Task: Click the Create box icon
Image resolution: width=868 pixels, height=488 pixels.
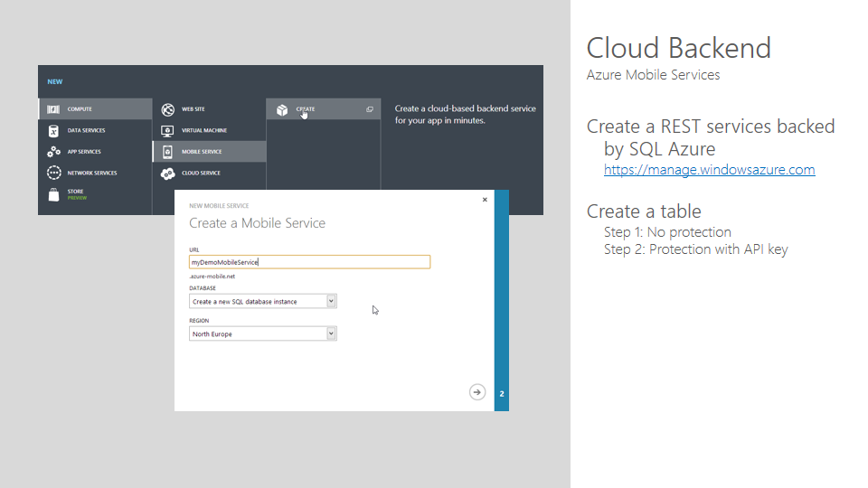Action: tap(282, 109)
